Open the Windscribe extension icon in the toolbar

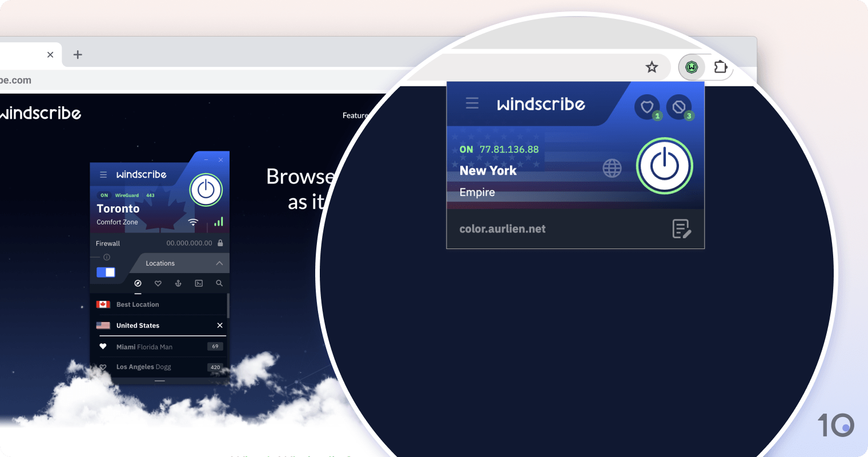pyautogui.click(x=692, y=67)
